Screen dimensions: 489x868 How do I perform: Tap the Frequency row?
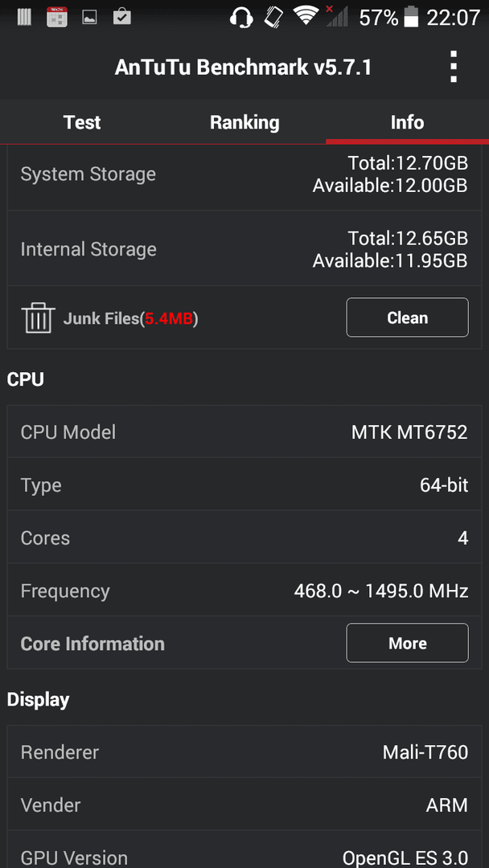tap(244, 591)
